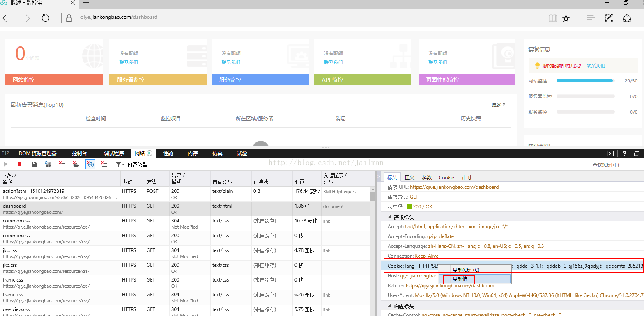Click the browser Forward arrow

26,18
